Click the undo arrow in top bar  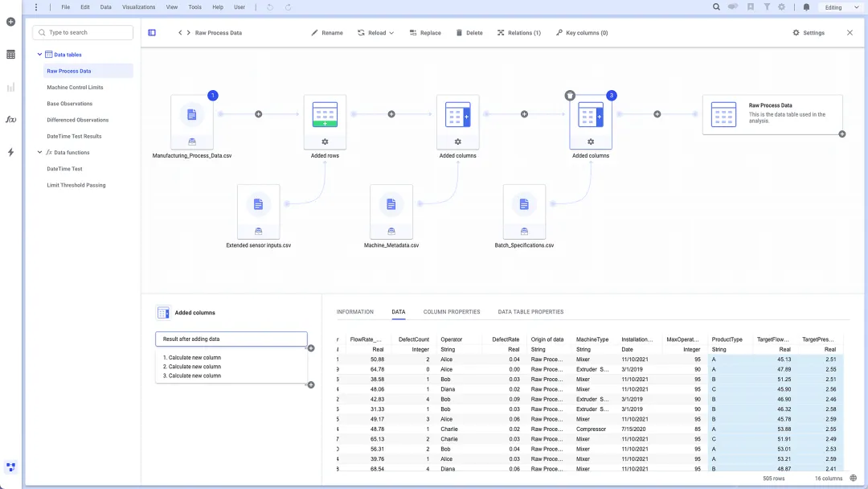tap(270, 7)
